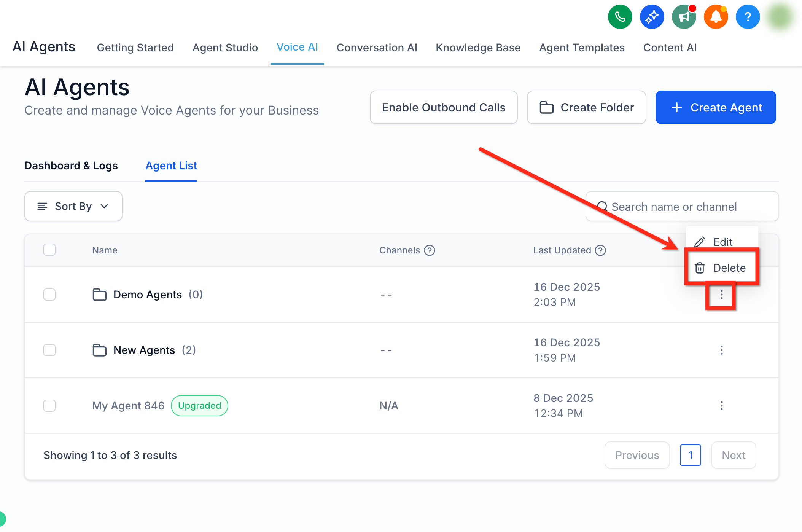Open the blue AI sparkle assistant icon
Viewport: 802px width, 532px height.
coord(652,17)
